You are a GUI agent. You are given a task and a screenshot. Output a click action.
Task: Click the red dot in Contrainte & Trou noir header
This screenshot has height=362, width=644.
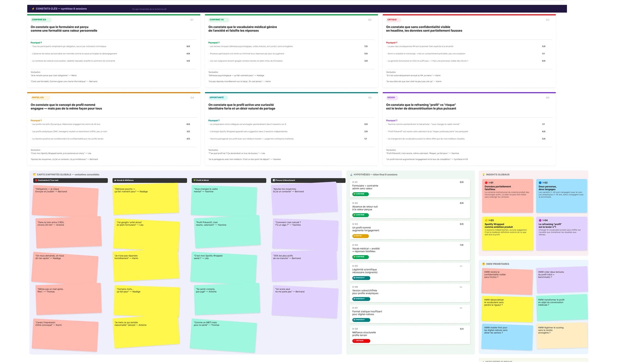pos(36,180)
